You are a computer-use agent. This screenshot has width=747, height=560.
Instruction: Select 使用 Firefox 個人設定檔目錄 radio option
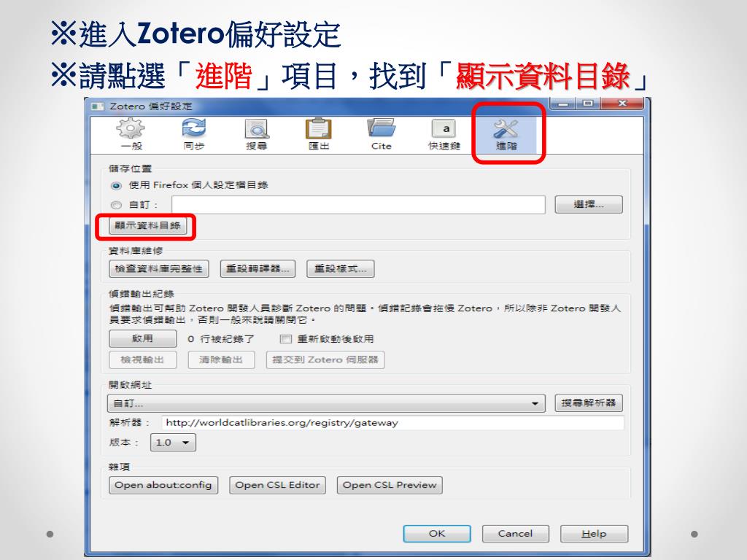click(116, 186)
